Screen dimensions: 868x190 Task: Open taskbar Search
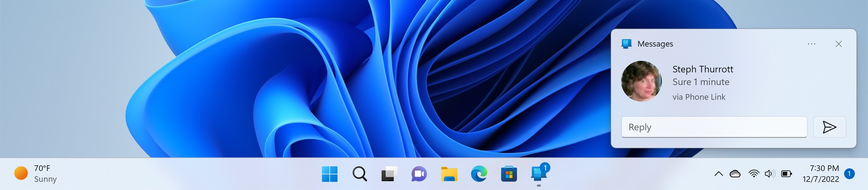tap(359, 174)
